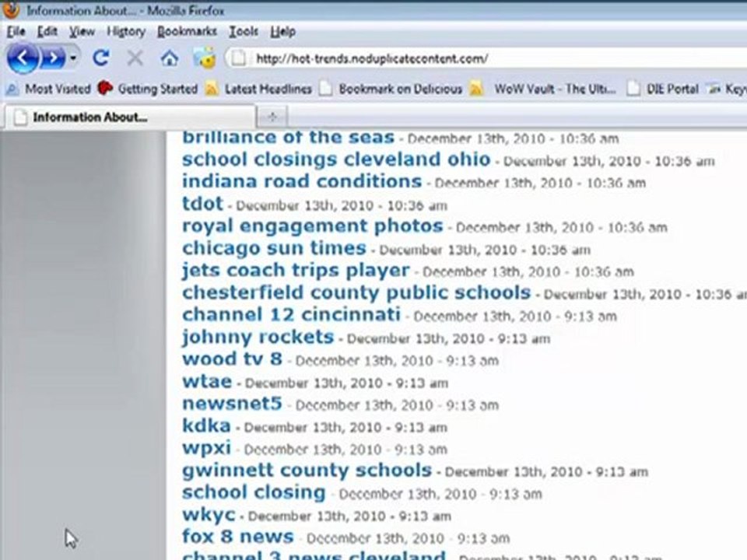The height and width of the screenshot is (560, 747).
Task: Open royal engagement photos link
Action: [x=313, y=226]
